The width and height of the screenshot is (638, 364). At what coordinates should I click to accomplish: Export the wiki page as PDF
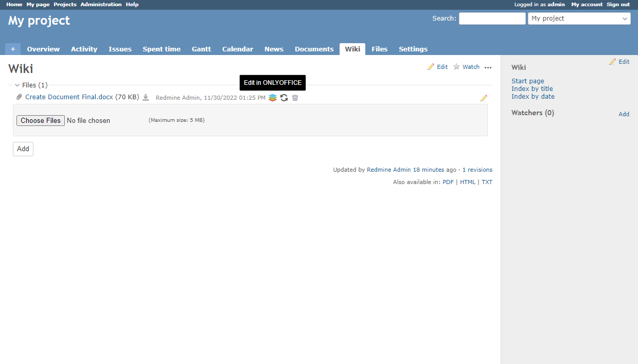tap(448, 181)
